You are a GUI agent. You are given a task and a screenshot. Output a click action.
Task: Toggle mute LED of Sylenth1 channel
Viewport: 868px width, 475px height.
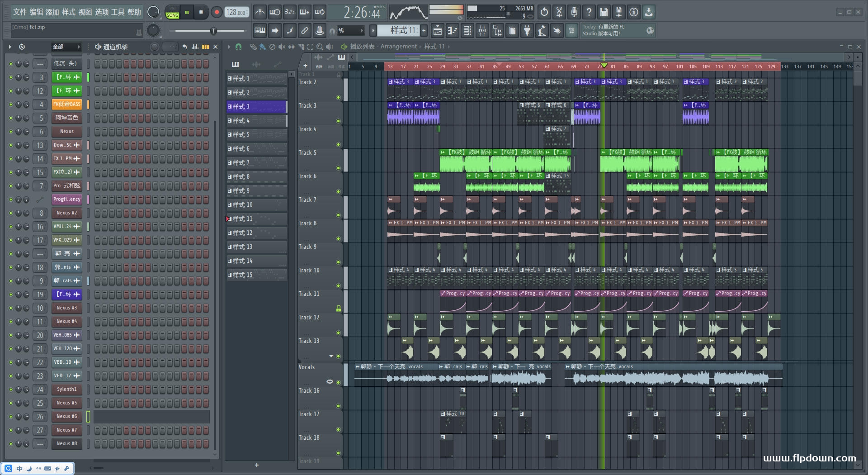pos(11,389)
